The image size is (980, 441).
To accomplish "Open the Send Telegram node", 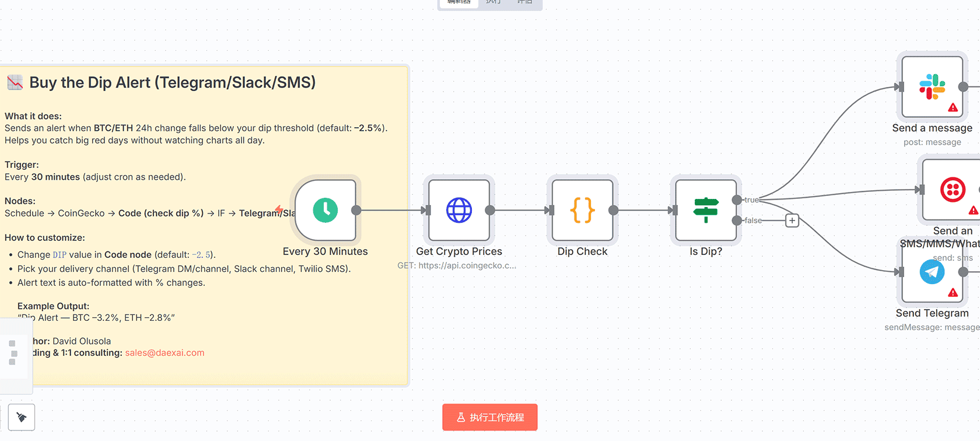I will tap(932, 272).
